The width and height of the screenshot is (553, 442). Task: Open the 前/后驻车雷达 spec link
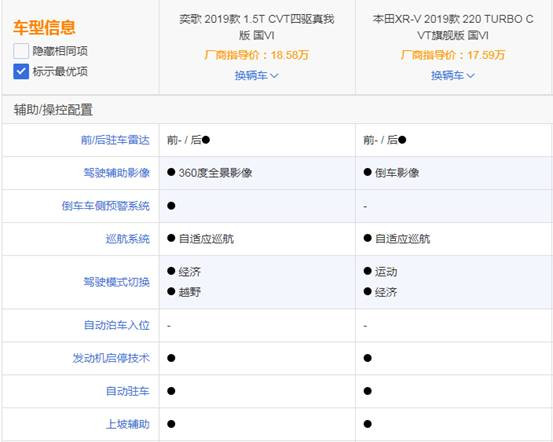point(115,140)
